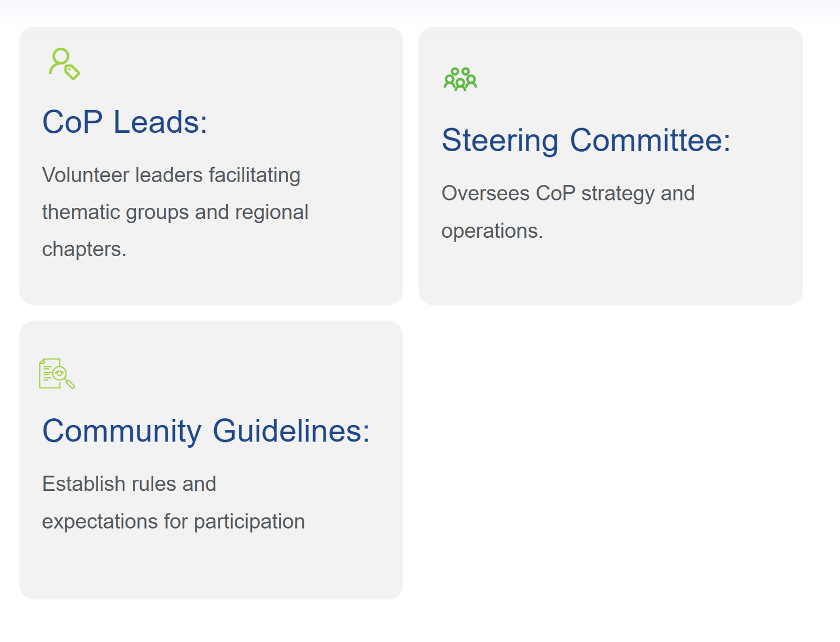
Task: Click the document magnifier Community Guidelines icon
Action: pyautogui.click(x=57, y=374)
